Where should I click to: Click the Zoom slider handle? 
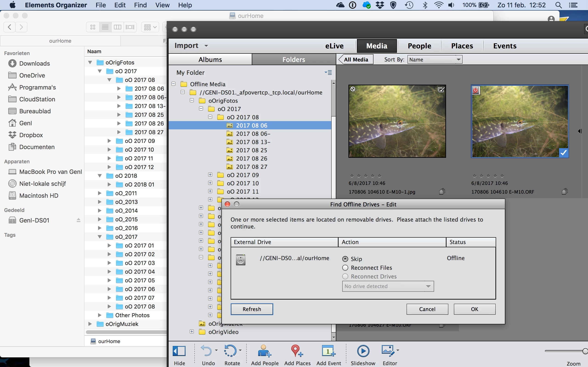coord(585,351)
